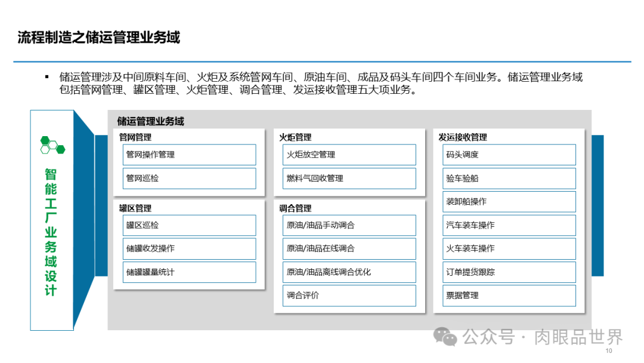This screenshot has width=644, height=363.
Task: Click the 汽车装车操作 box
Action: point(509,225)
